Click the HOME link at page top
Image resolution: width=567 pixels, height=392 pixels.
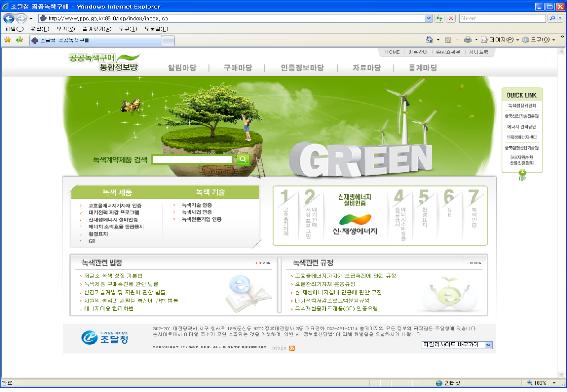click(x=392, y=52)
